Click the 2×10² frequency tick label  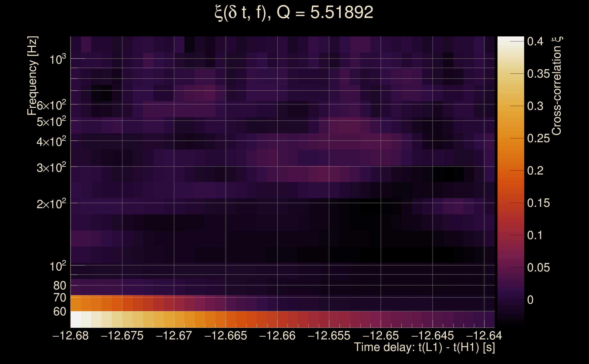click(x=51, y=204)
